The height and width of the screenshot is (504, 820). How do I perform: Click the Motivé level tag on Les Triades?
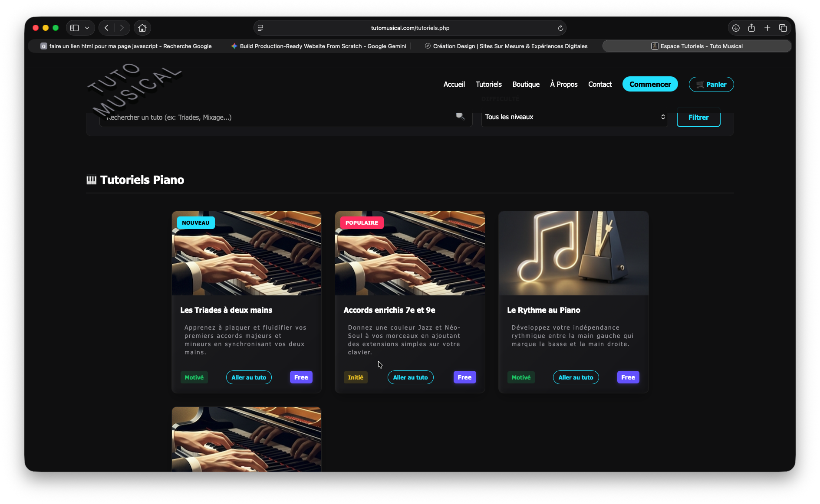click(194, 377)
